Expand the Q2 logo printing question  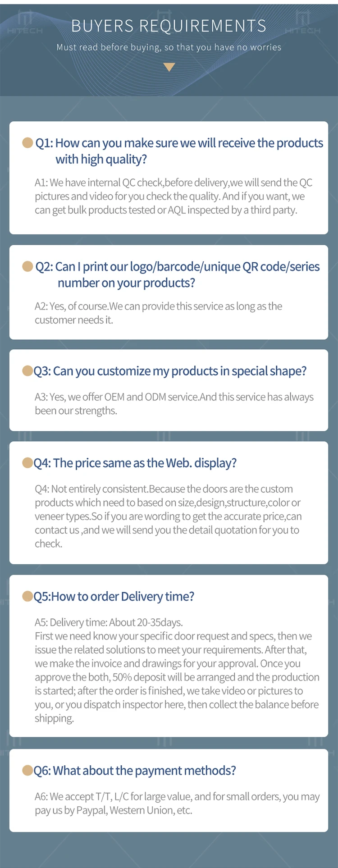click(x=178, y=275)
